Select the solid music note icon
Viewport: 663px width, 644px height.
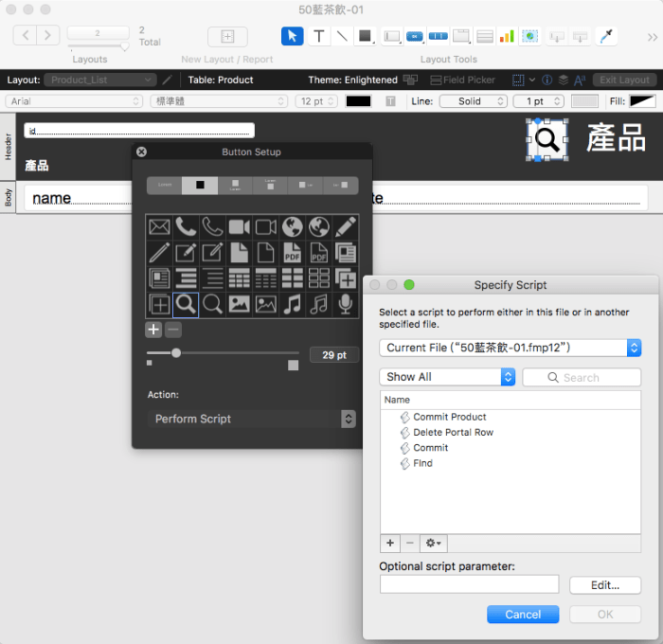tap(293, 304)
